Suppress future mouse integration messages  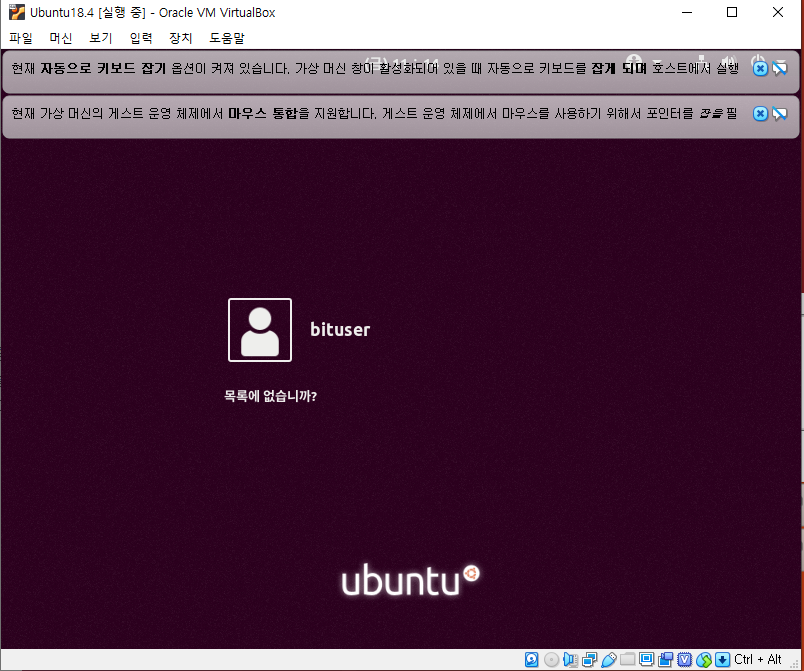click(780, 113)
